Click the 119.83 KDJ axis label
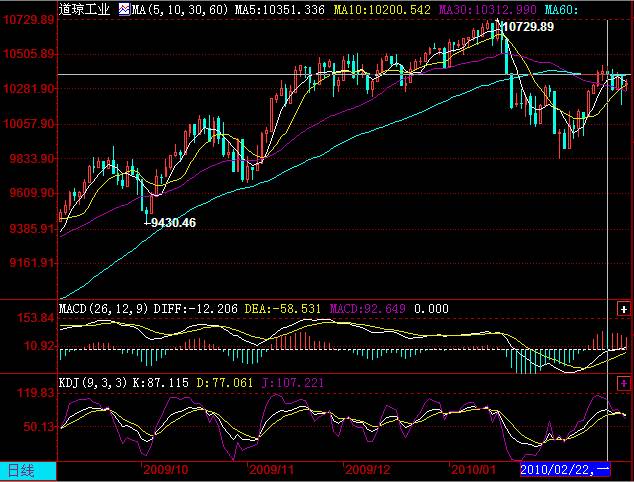The width and height of the screenshot is (634, 482). (36, 393)
